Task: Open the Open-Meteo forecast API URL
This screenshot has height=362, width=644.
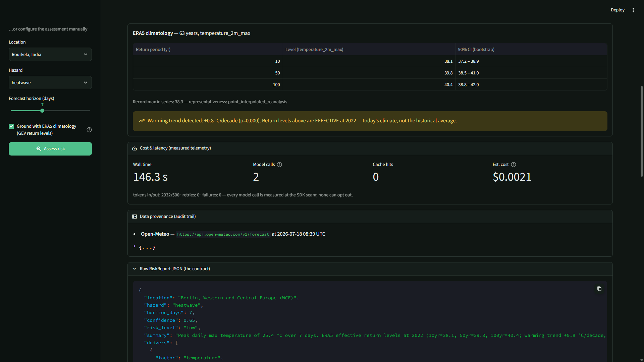Action: coord(223,234)
